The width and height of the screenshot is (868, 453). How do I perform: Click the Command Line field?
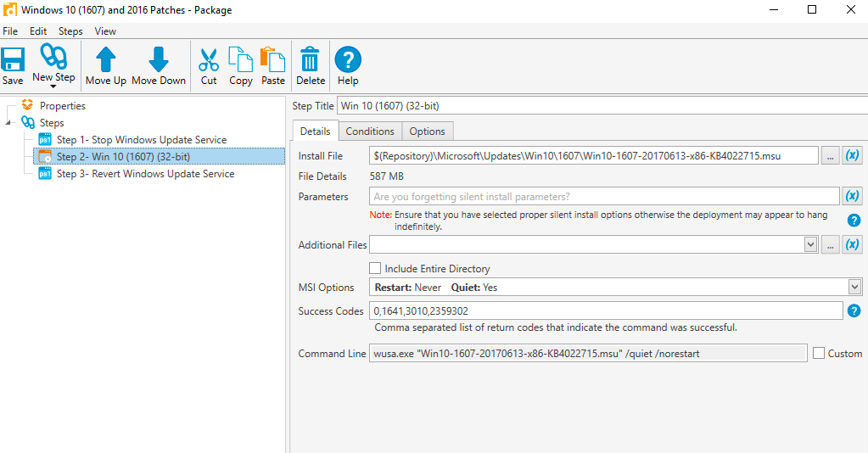coord(588,353)
